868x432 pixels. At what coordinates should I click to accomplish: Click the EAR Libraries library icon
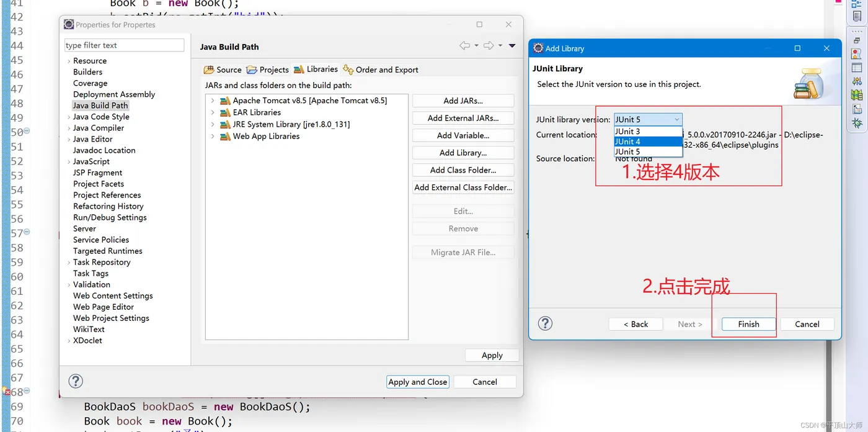point(225,112)
